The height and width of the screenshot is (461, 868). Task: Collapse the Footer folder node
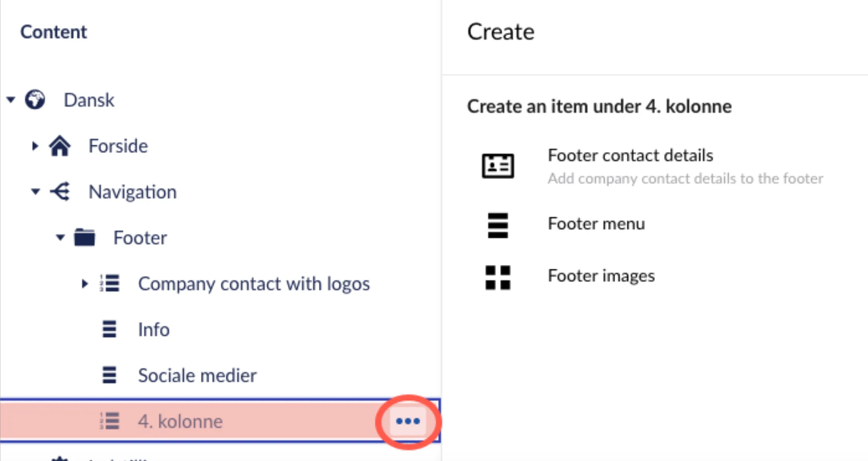[x=60, y=237]
